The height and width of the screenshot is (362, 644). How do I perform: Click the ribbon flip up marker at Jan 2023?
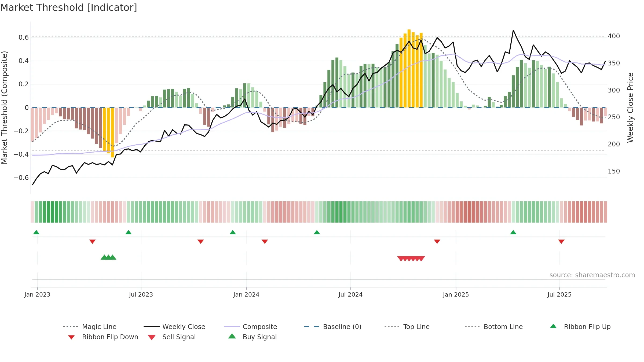36,232
